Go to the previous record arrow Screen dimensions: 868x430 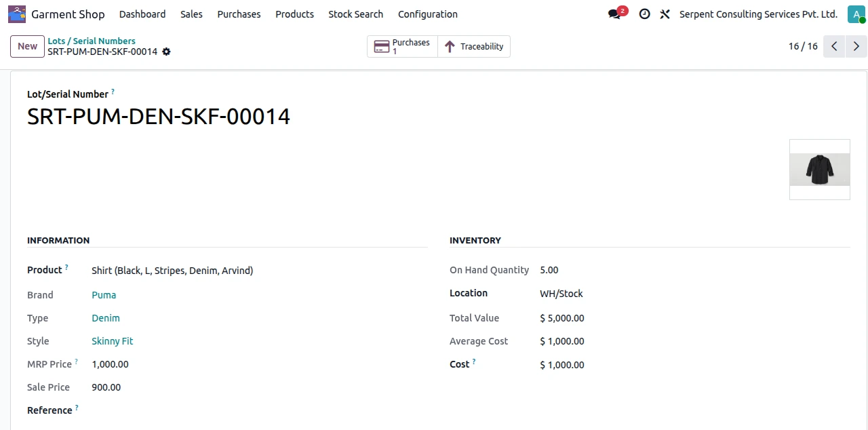(834, 46)
